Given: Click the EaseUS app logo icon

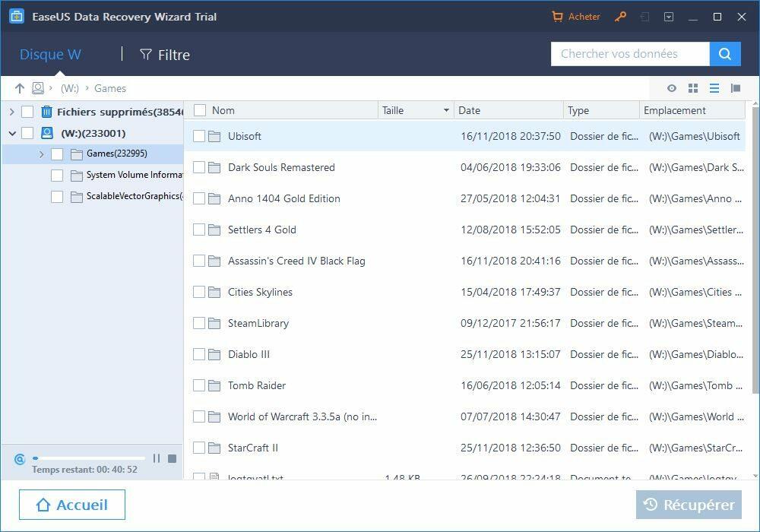Looking at the screenshot, I should pyautogui.click(x=17, y=16).
